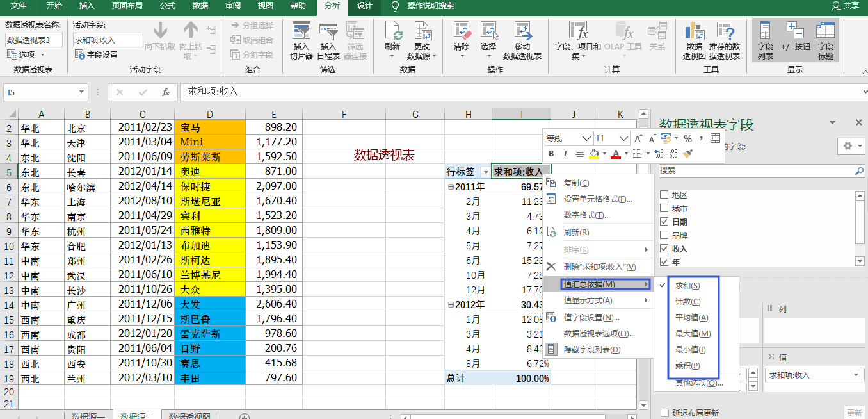
Task: Click the yellow fill color bucket
Action: 593,154
